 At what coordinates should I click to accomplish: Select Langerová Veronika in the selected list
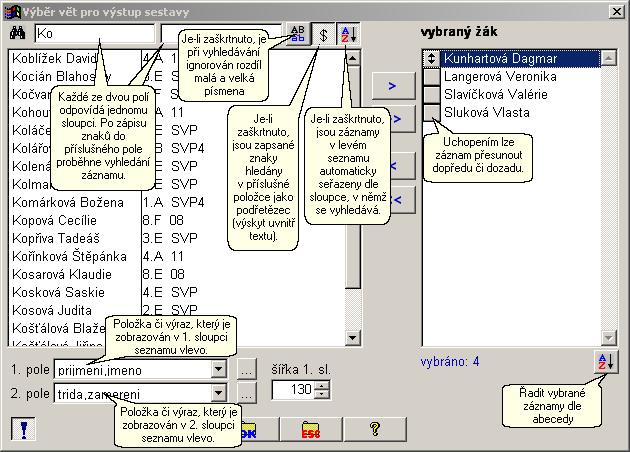(521, 76)
